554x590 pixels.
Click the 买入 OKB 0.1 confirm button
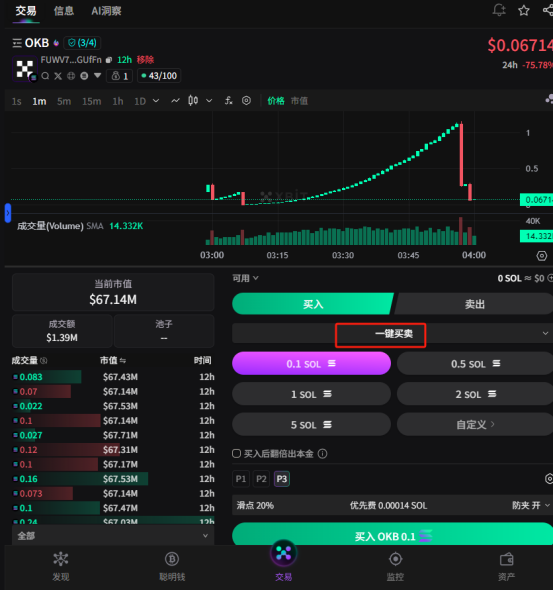(393, 534)
